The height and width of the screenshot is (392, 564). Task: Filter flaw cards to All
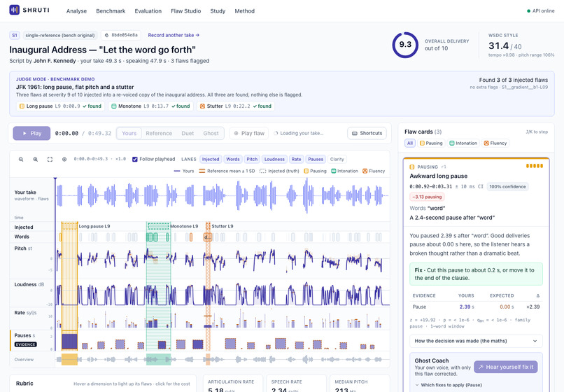[409, 143]
